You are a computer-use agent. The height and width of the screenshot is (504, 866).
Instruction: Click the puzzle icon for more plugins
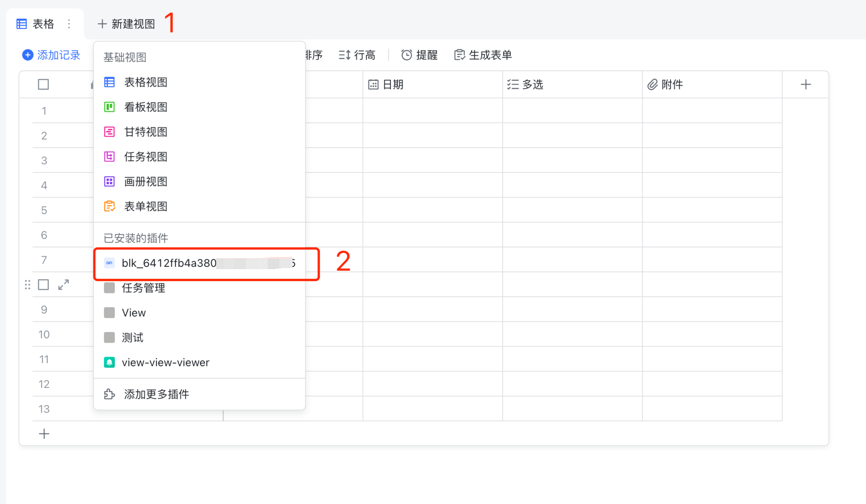[x=109, y=394]
